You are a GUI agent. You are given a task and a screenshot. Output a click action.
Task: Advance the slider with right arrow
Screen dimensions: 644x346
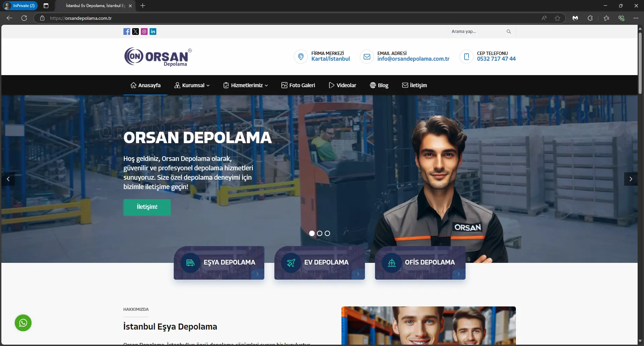pyautogui.click(x=631, y=179)
